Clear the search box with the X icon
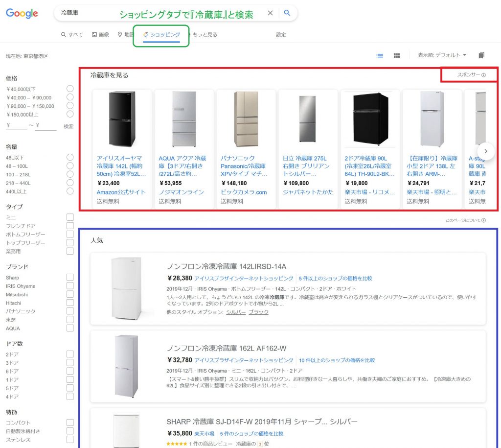 [x=270, y=13]
